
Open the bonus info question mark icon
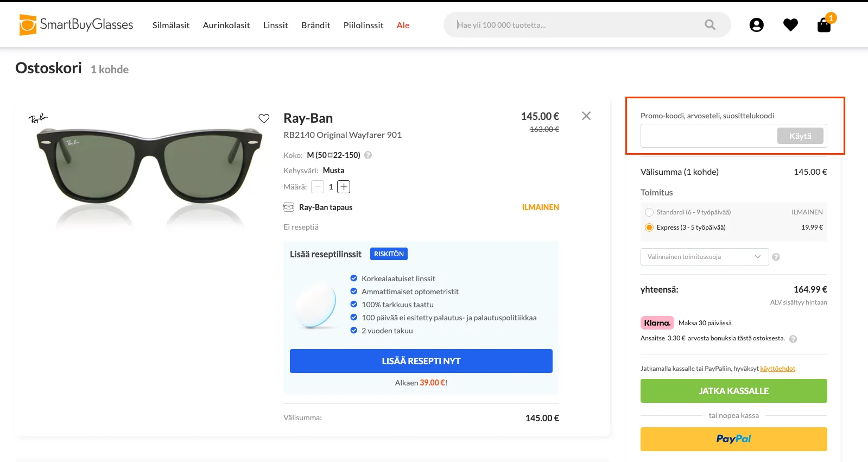[793, 339]
